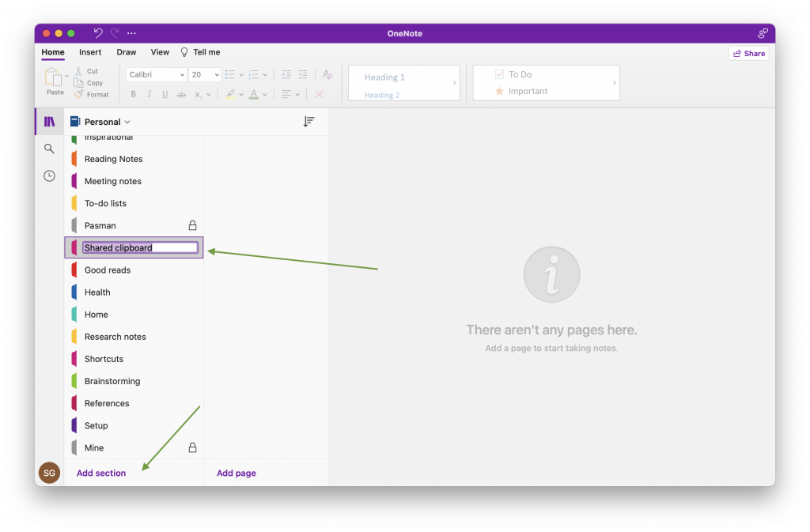
Task: Open search with the magnifier icon
Action: click(49, 149)
